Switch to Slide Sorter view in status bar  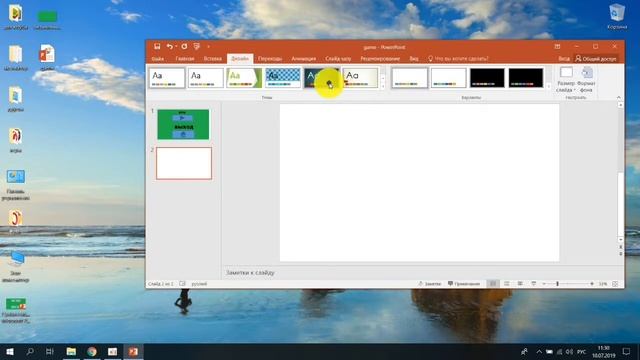pos(507,284)
